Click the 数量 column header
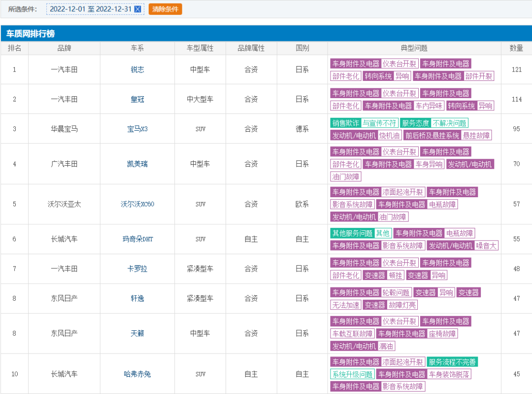This screenshot has width=532, height=394. pos(516,48)
